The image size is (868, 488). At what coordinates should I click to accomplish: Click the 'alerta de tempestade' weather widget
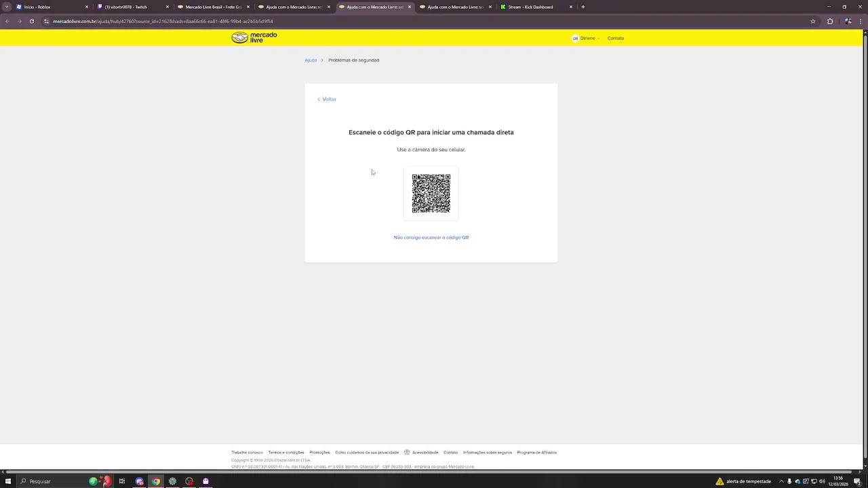[x=743, y=481]
